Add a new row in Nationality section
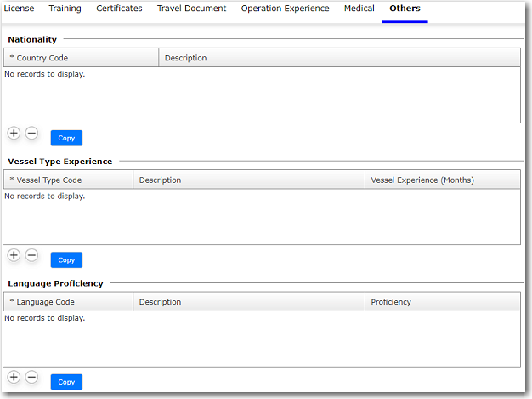 tap(14, 134)
